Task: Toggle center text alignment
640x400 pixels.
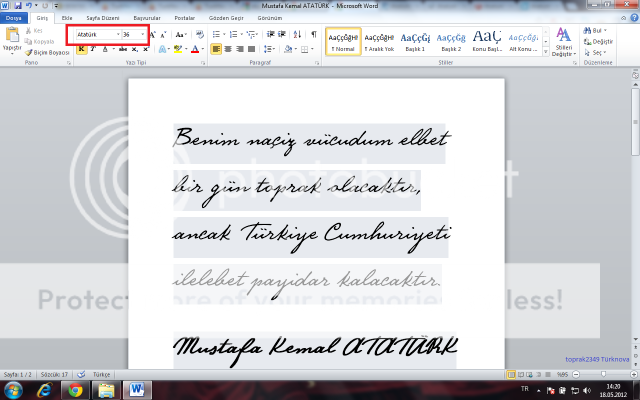Action: 228,49
